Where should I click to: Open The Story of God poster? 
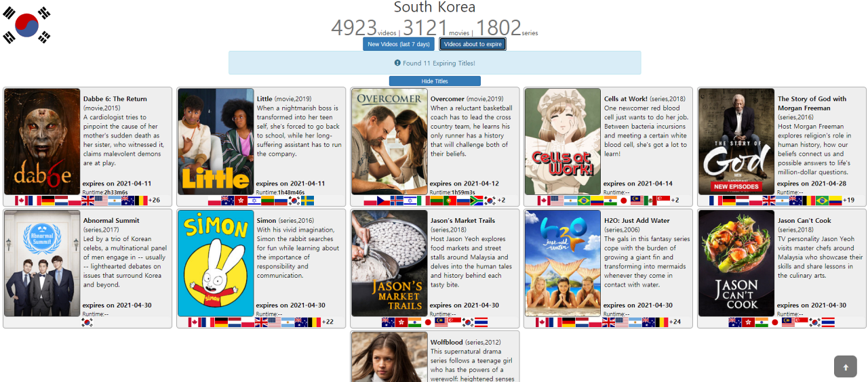(736, 142)
